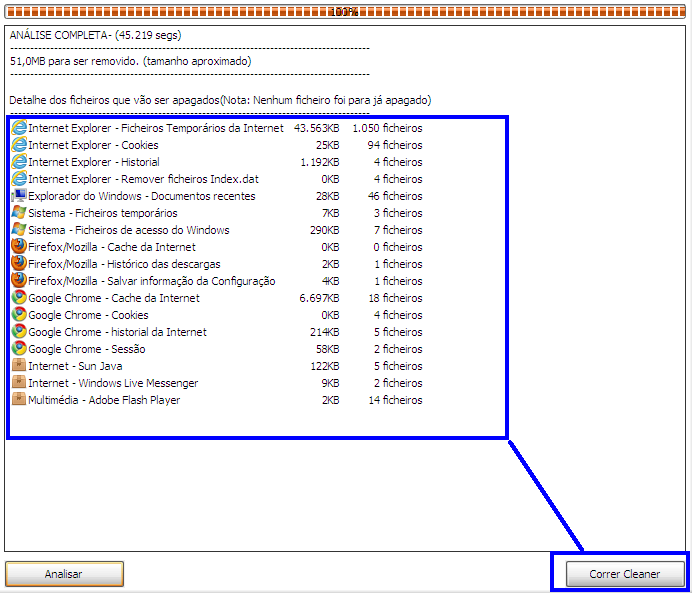Select 'Firefox/Mozilla - Histórico das descargas' row
This screenshot has height=593, width=692.
[124, 264]
